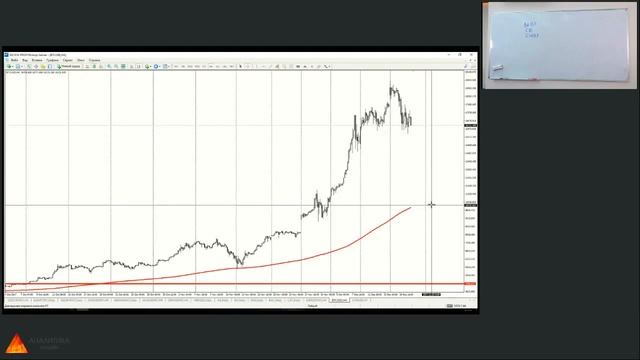The width and height of the screenshot is (640, 360).
Task: Click the Новый ордер button
Action: [69, 66]
